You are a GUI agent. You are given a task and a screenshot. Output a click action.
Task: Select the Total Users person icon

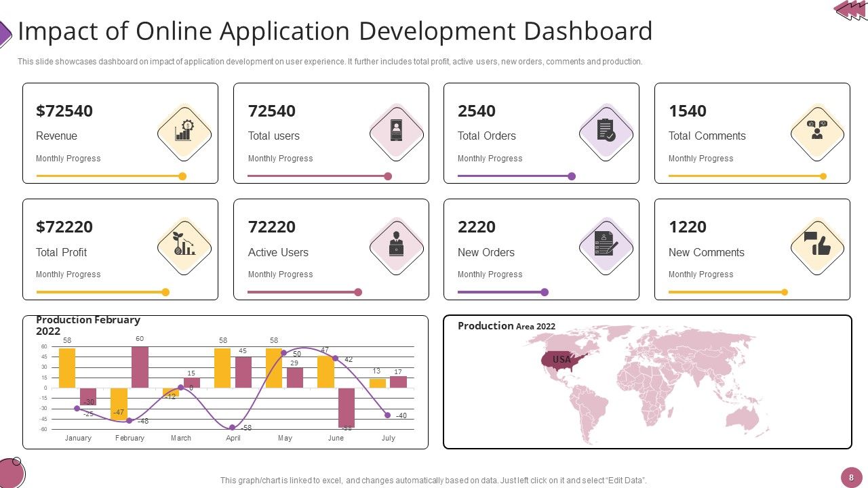[396, 131]
